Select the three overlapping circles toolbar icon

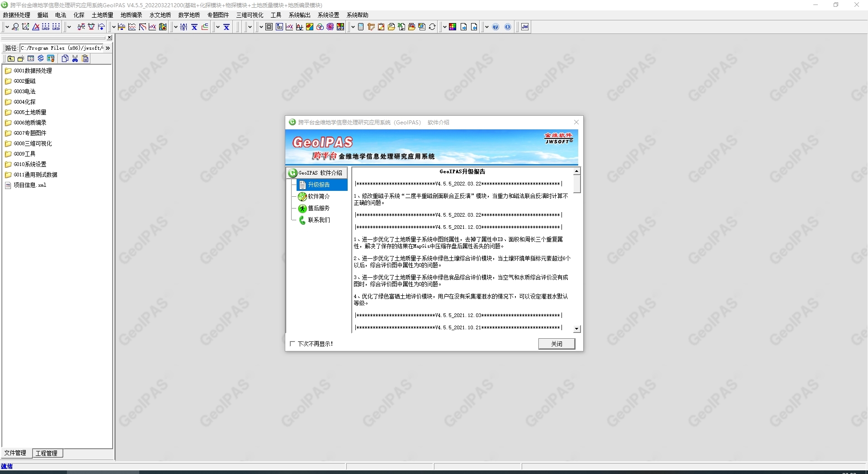coord(320,27)
